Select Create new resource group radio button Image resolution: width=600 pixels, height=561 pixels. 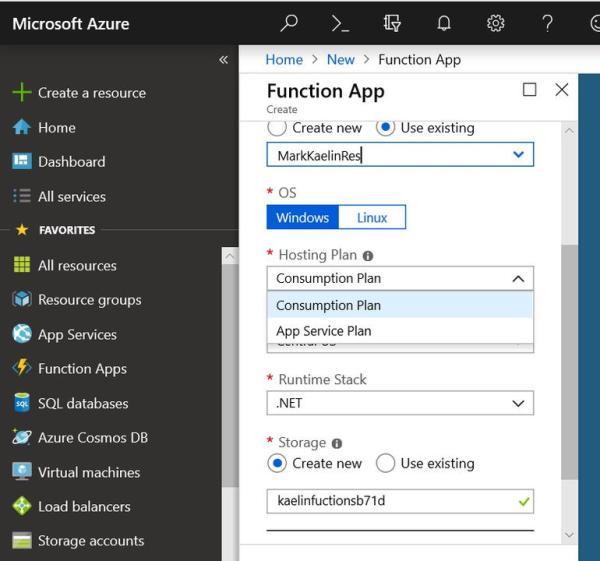(277, 128)
